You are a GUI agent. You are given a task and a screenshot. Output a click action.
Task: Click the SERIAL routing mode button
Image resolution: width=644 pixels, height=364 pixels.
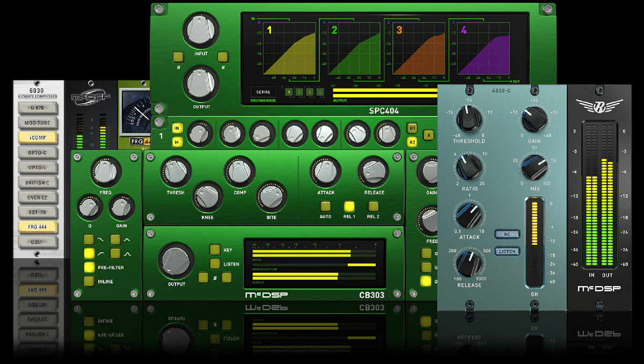click(x=264, y=92)
